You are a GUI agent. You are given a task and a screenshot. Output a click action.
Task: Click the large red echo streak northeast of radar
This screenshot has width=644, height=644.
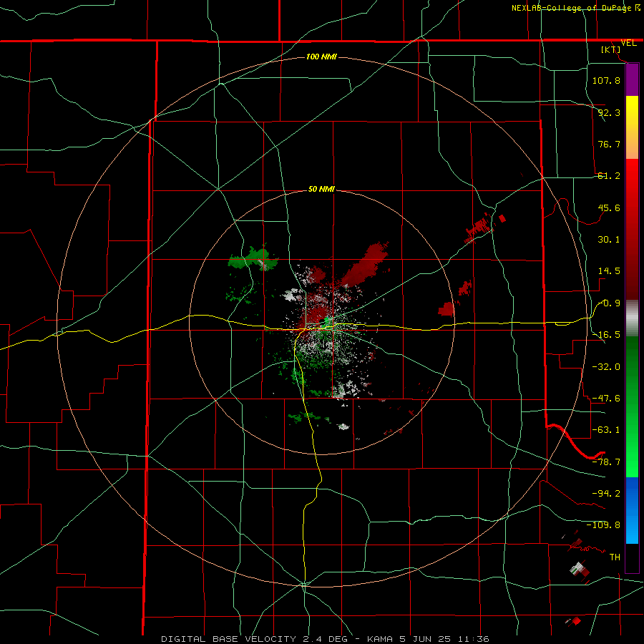coord(365,265)
